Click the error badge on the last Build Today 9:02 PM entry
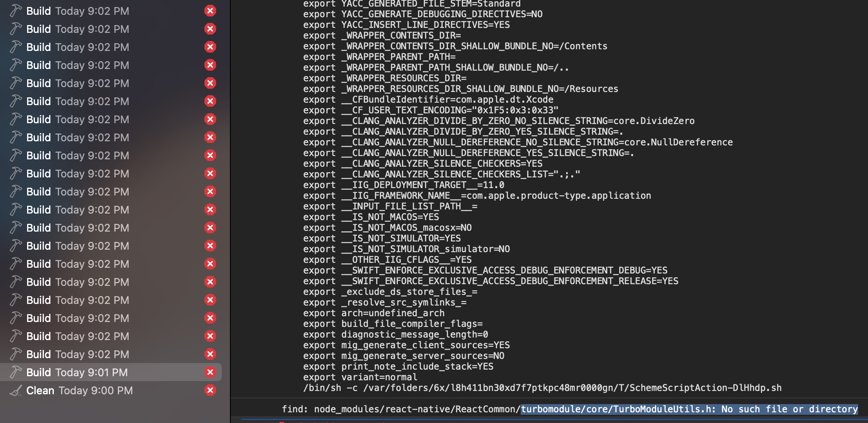868x423 pixels. 210,354
